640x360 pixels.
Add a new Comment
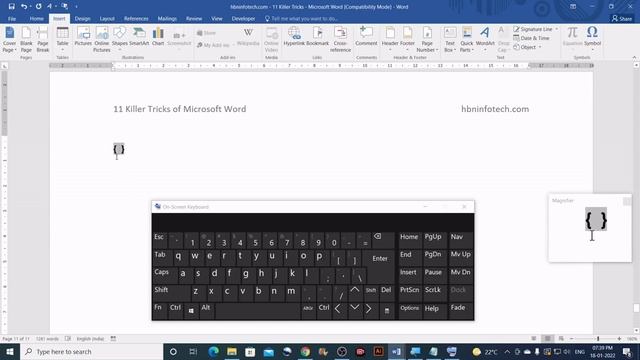pyautogui.click(x=366, y=37)
